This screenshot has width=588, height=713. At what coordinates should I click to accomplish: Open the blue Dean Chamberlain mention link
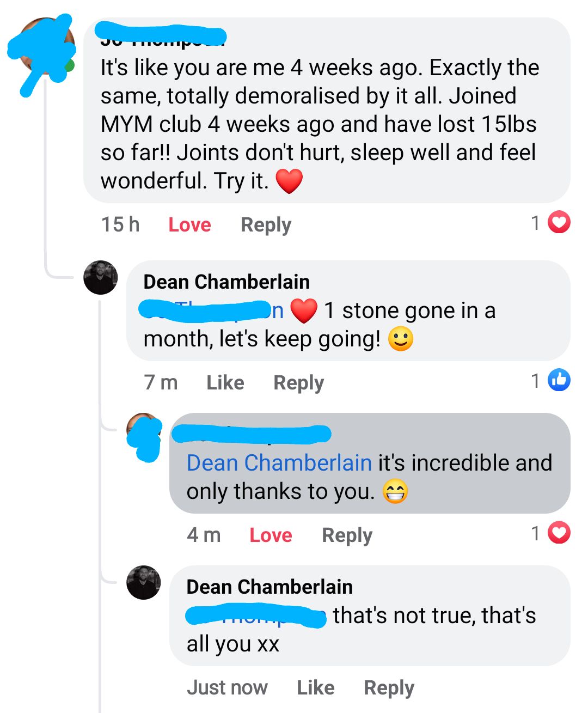(x=279, y=463)
